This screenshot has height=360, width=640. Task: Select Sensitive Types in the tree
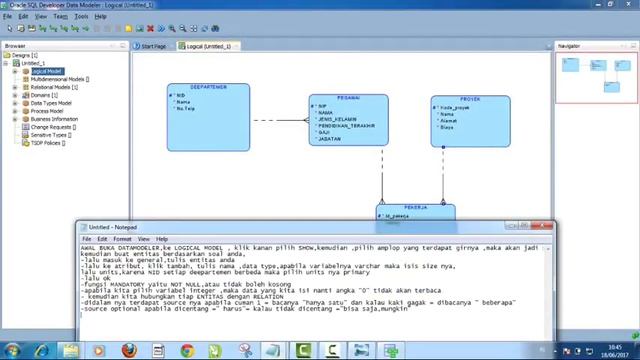pyautogui.click(x=51, y=135)
